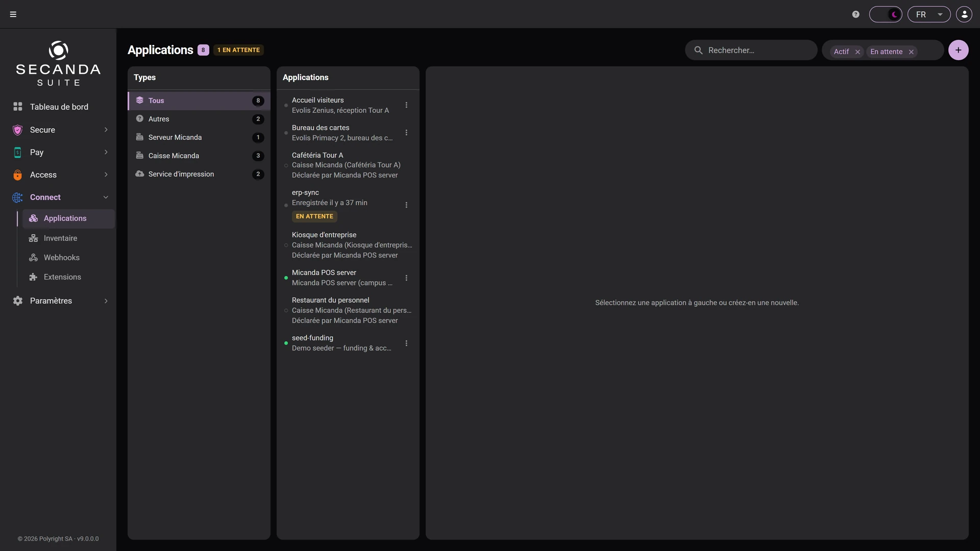
Task: Open Inventaire in the sidebar
Action: (x=68, y=238)
